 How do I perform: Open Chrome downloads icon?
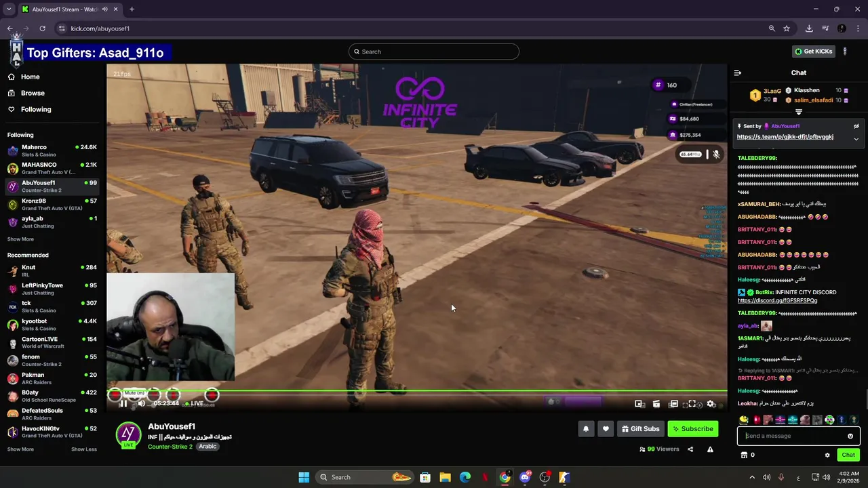point(809,28)
